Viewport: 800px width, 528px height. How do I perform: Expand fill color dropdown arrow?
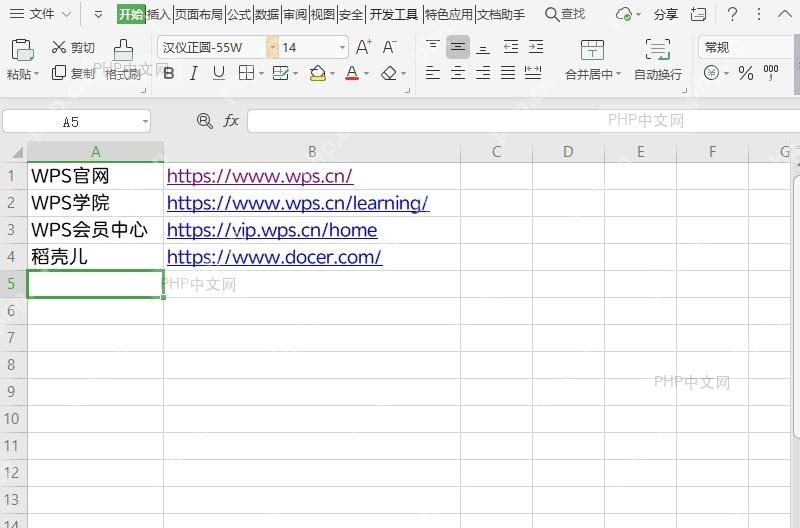[x=332, y=74]
